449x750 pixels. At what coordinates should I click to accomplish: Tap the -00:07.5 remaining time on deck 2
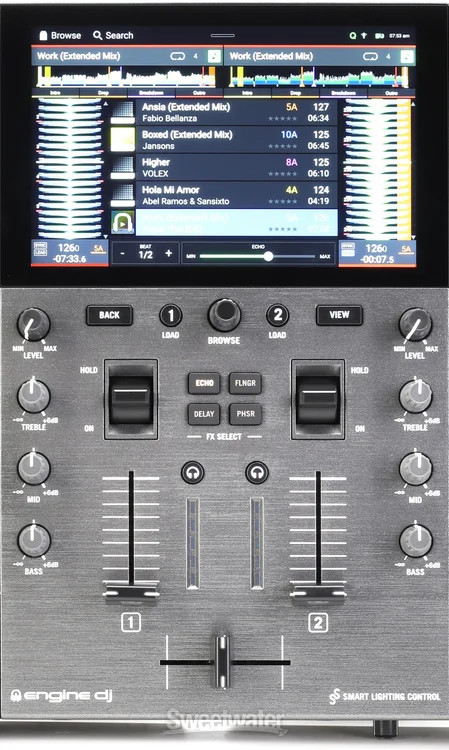coord(379,259)
